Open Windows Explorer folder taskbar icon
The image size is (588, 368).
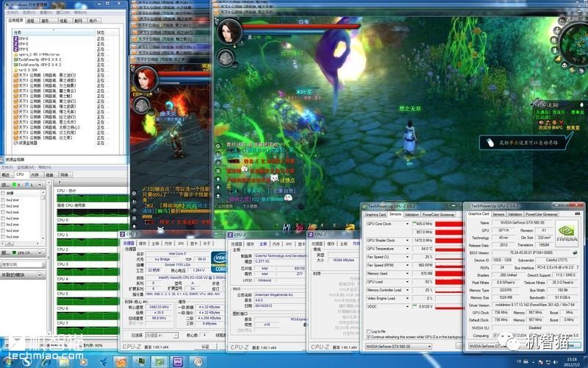click(65, 362)
